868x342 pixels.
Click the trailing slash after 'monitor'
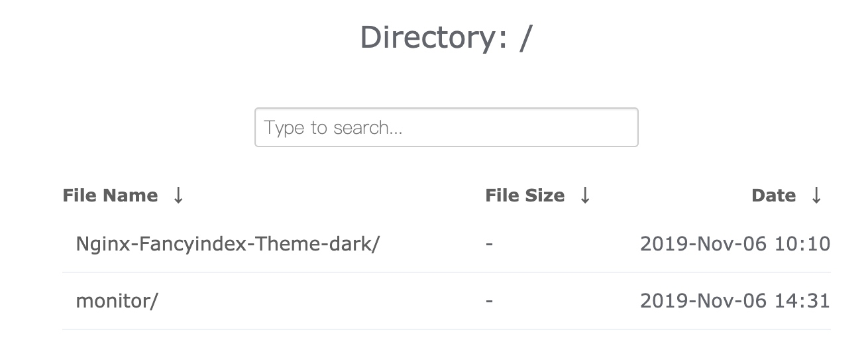click(155, 301)
